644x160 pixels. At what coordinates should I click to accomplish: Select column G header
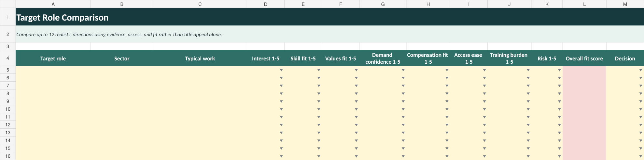(x=383, y=4)
